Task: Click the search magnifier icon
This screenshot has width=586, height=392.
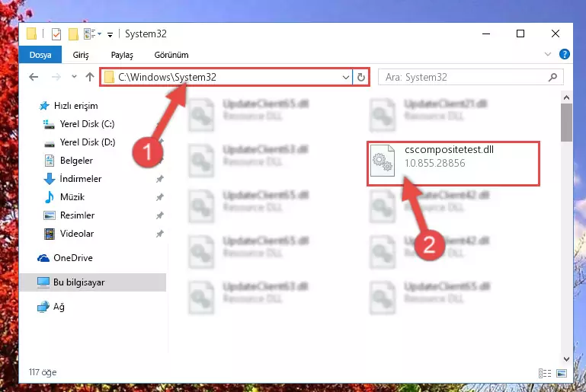Action: click(x=552, y=78)
